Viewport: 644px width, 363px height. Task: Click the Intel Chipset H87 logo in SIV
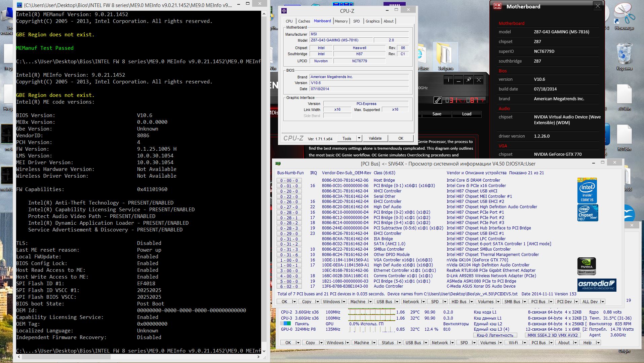click(588, 213)
